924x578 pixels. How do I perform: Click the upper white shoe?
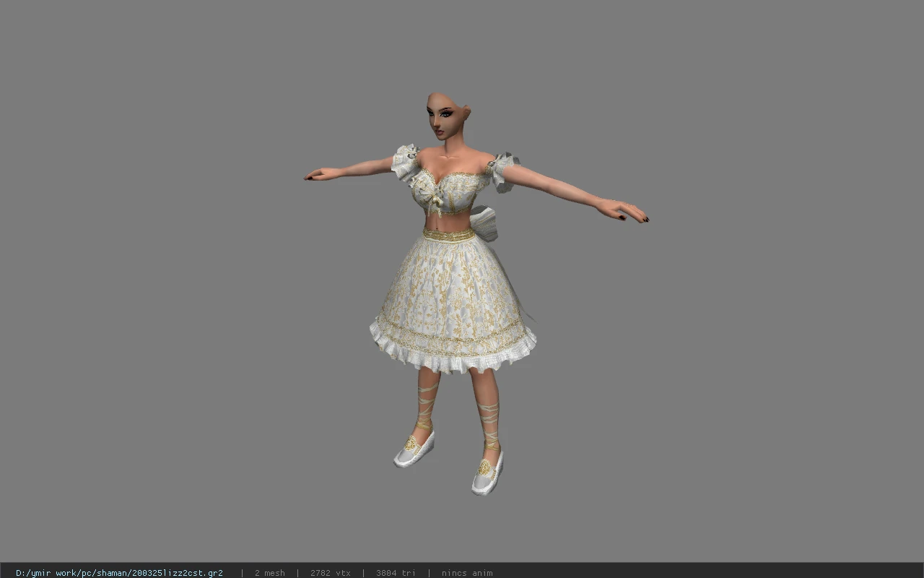point(414,448)
